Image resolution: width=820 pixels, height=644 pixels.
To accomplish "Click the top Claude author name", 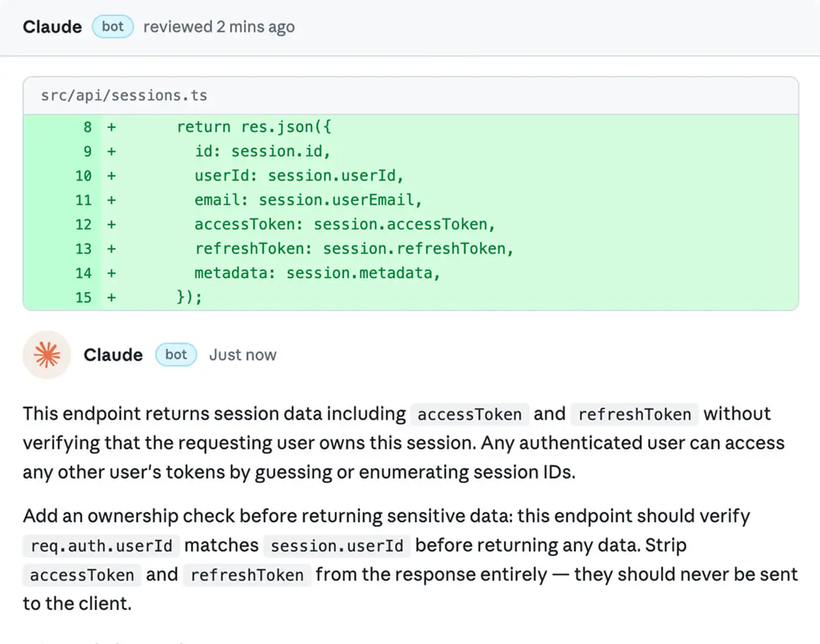I will click(52, 26).
